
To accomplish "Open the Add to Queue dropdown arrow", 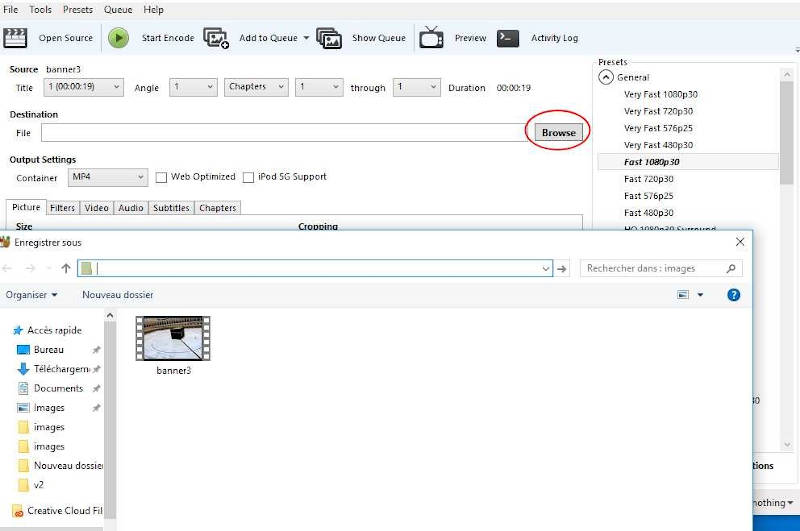I will (306, 38).
